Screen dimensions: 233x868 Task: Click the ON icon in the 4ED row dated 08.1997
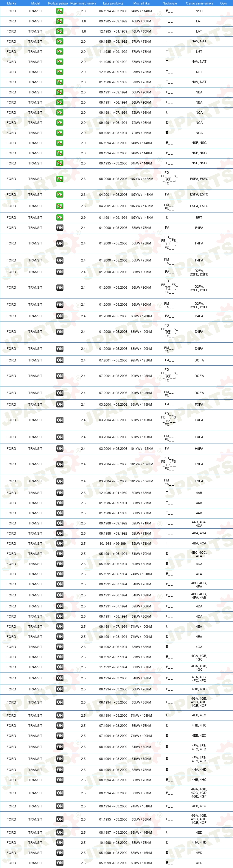click(x=60, y=832)
